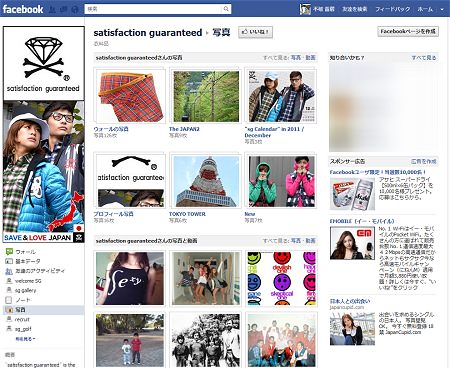
Task: Open the plaid wall photos album thumbnail
Action: pyautogui.click(x=130, y=96)
